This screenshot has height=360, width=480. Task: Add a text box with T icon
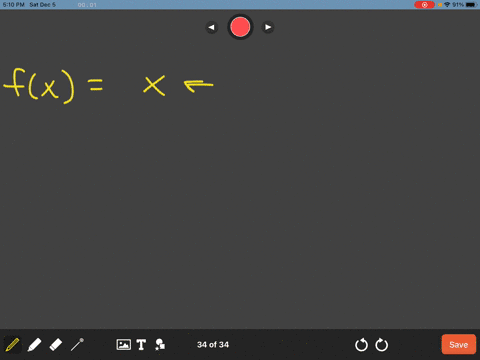pos(141,345)
